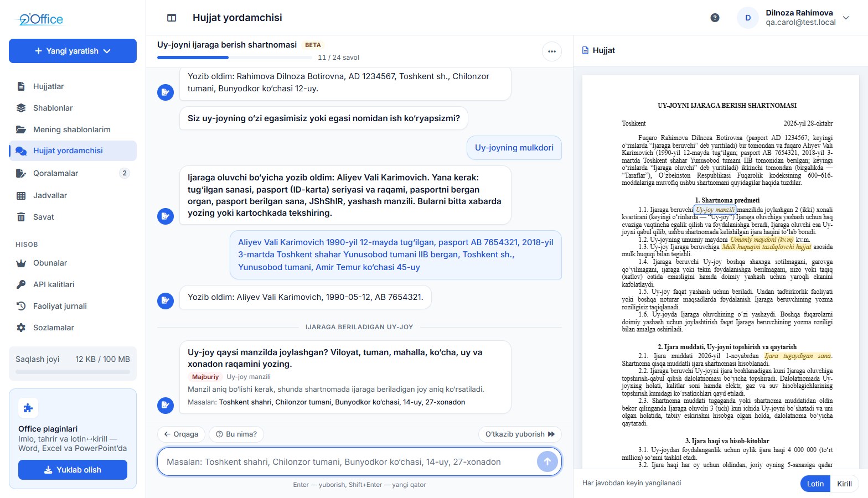The height and width of the screenshot is (498, 868).
Task: Open the help question mark icon
Action: pyautogui.click(x=715, y=18)
